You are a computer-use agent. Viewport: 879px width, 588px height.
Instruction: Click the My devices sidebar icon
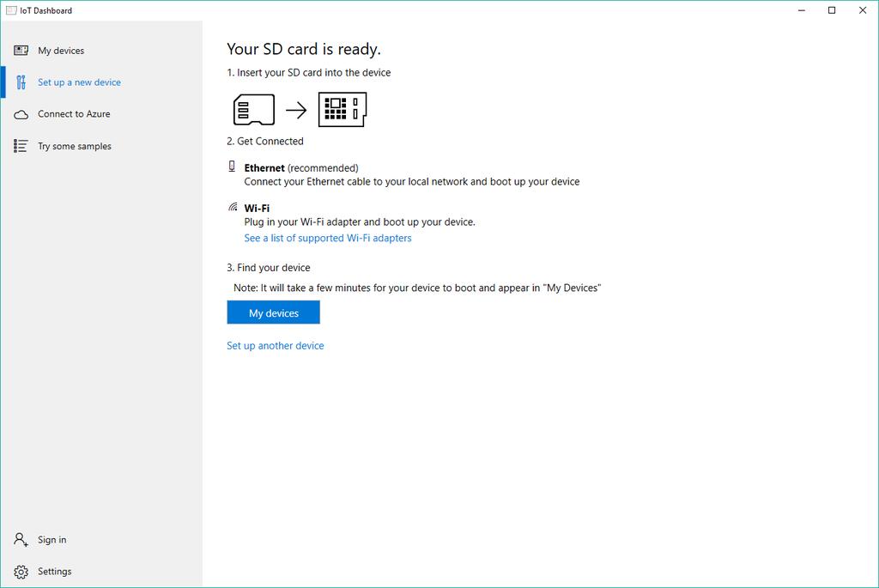point(21,51)
